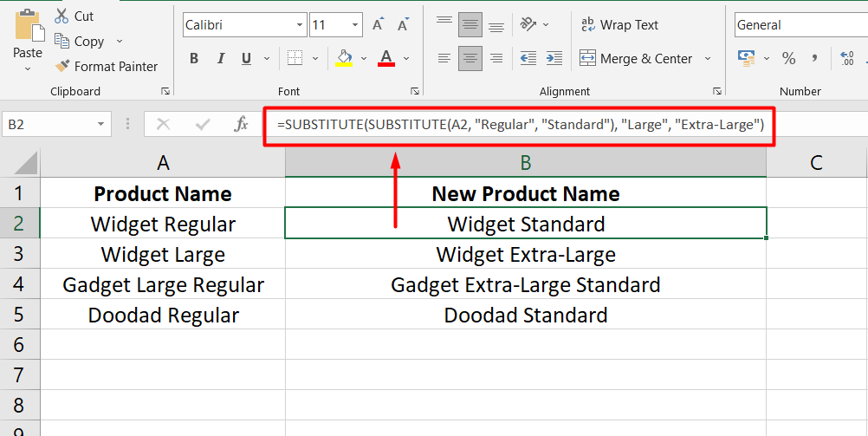This screenshot has width=868, height=436.
Task: Expand accounting format options arrow
Action: click(x=767, y=58)
